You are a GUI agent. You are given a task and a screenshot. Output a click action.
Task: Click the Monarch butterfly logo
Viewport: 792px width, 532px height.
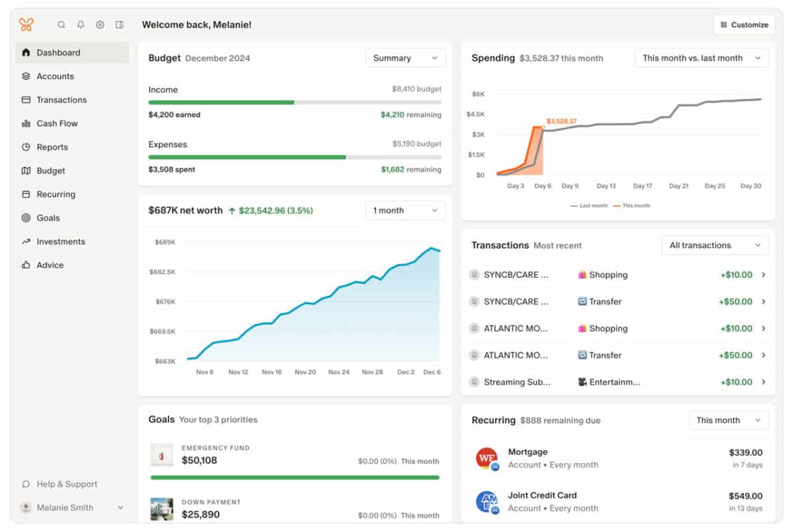point(26,25)
